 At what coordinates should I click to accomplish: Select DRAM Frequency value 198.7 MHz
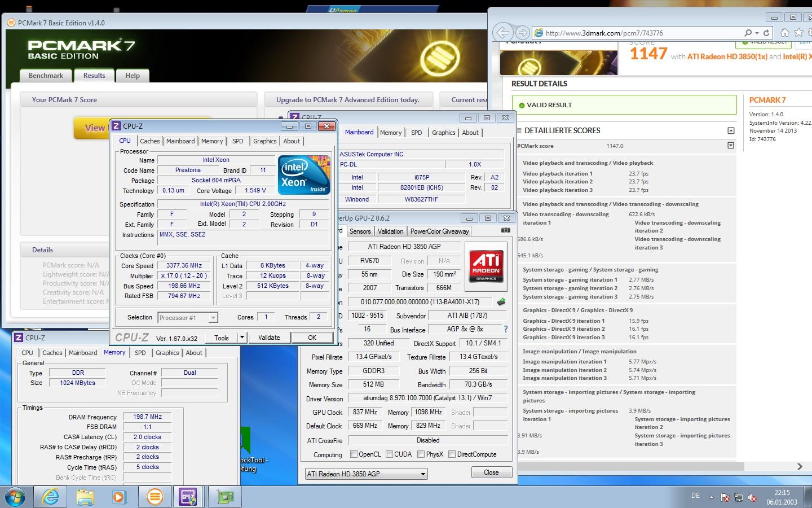pos(147,417)
